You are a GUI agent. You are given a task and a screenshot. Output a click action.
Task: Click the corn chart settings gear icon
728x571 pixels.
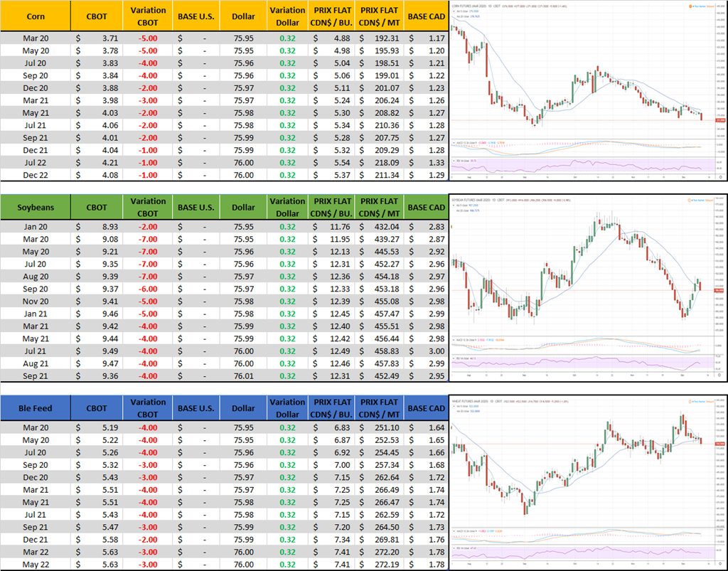[719, 176]
